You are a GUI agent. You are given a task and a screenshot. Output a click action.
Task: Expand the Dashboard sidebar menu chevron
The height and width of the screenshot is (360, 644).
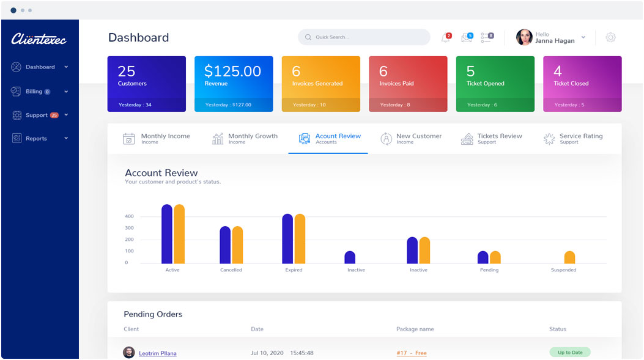[x=66, y=67]
